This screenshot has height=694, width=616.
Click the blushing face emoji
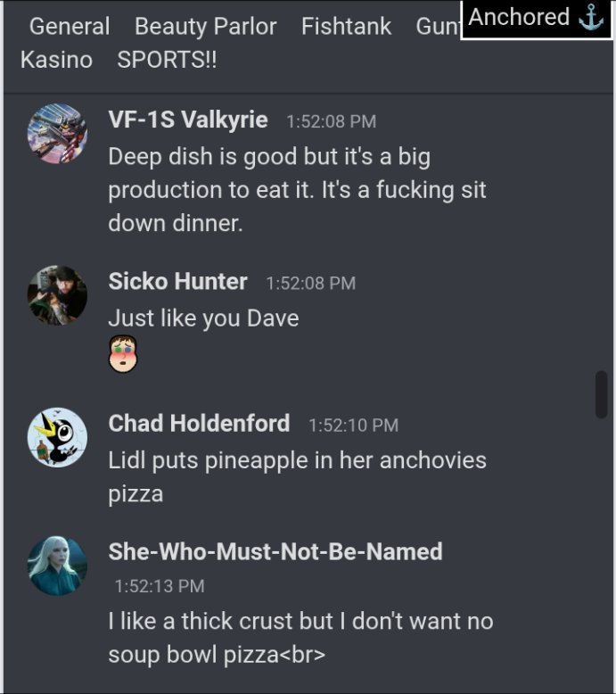click(123, 353)
